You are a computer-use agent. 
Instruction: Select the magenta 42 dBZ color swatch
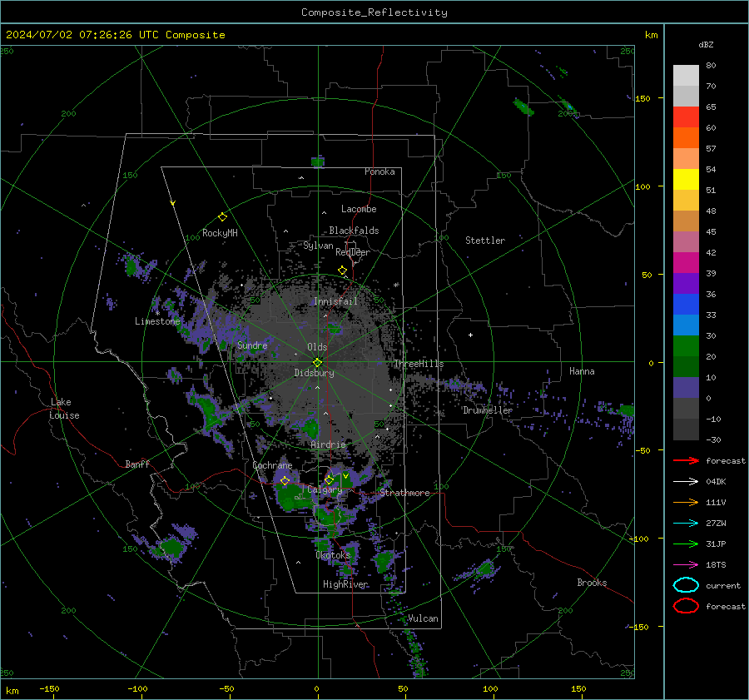click(x=686, y=262)
